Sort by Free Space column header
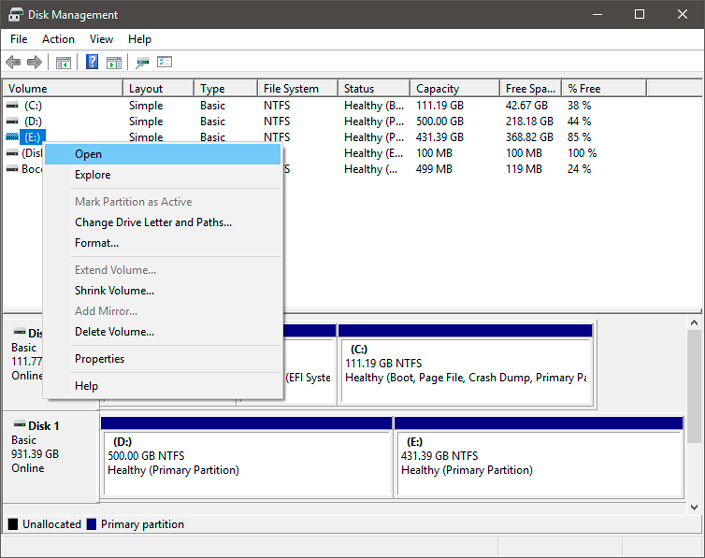This screenshot has width=705, height=558. pos(531,89)
